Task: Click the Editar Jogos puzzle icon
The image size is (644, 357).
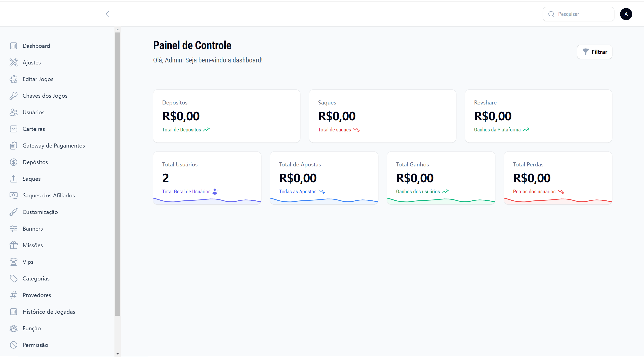Action: coord(14,79)
